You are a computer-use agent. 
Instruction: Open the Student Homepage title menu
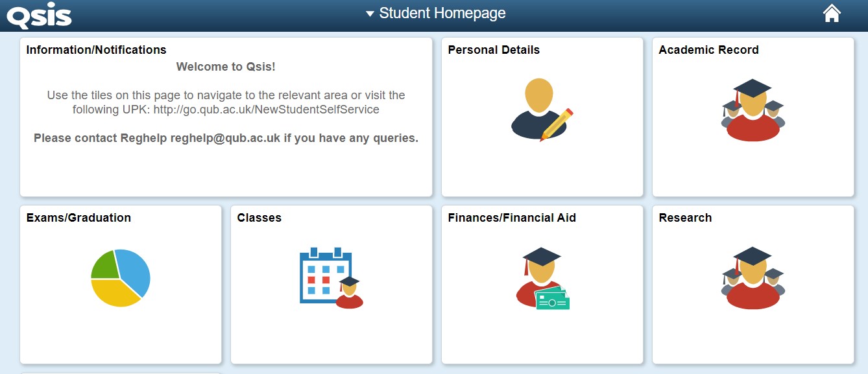(442, 14)
